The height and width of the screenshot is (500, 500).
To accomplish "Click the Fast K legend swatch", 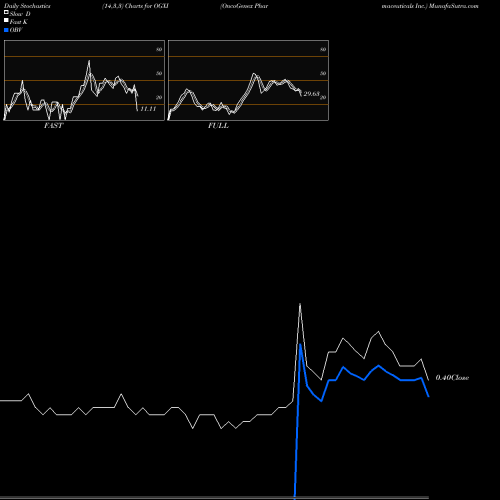I will (x=6, y=21).
